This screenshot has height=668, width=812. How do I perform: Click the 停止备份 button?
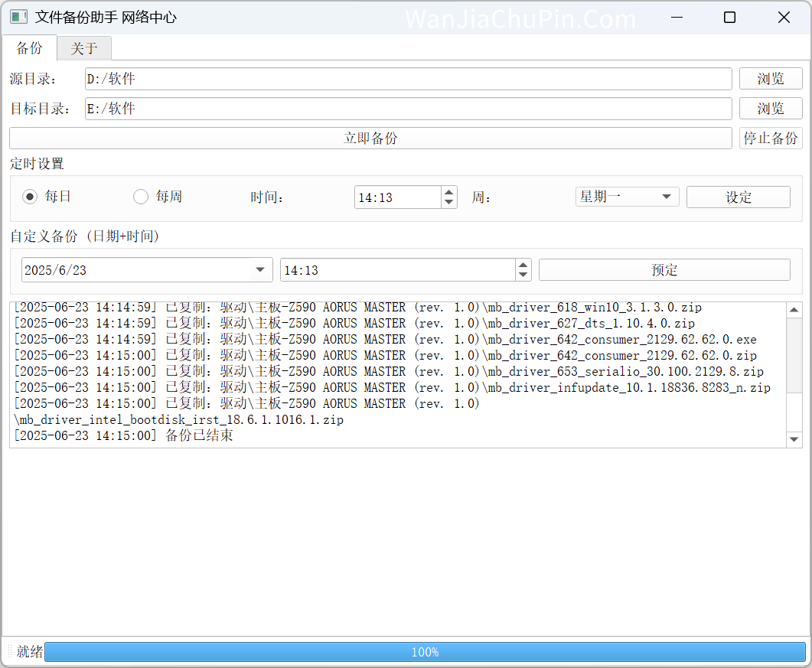point(771,138)
